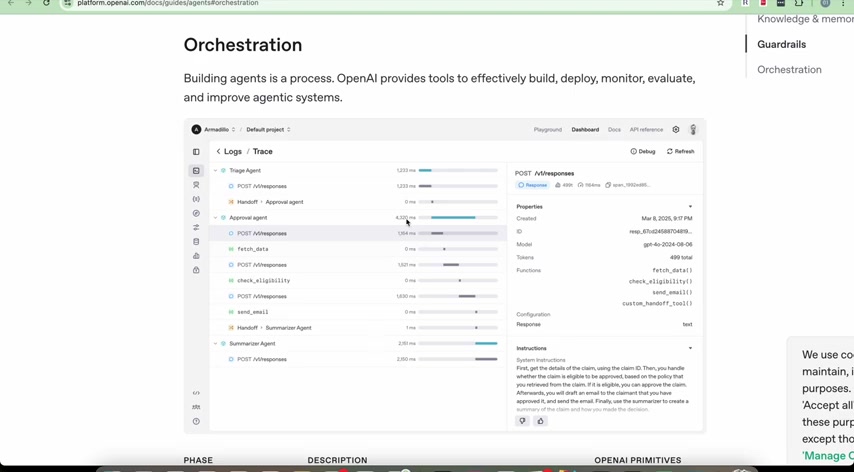
Task: Open the Logs breadcrumb link
Action: coord(233,151)
